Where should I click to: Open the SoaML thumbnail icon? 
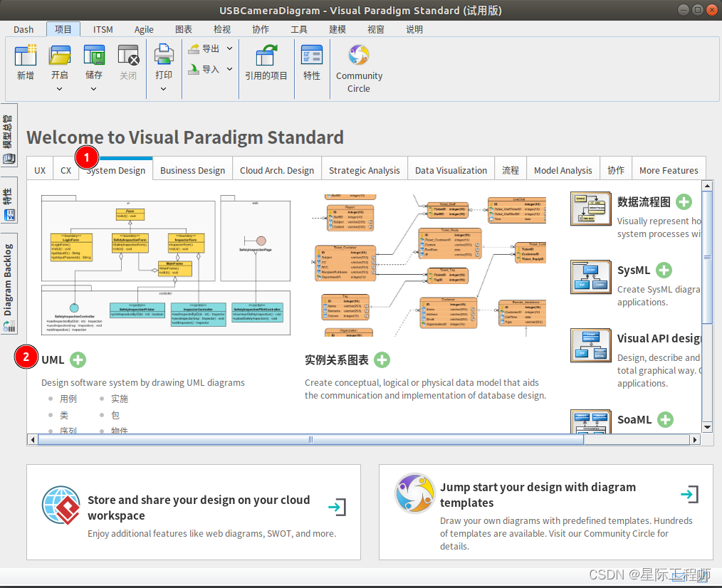(591, 421)
